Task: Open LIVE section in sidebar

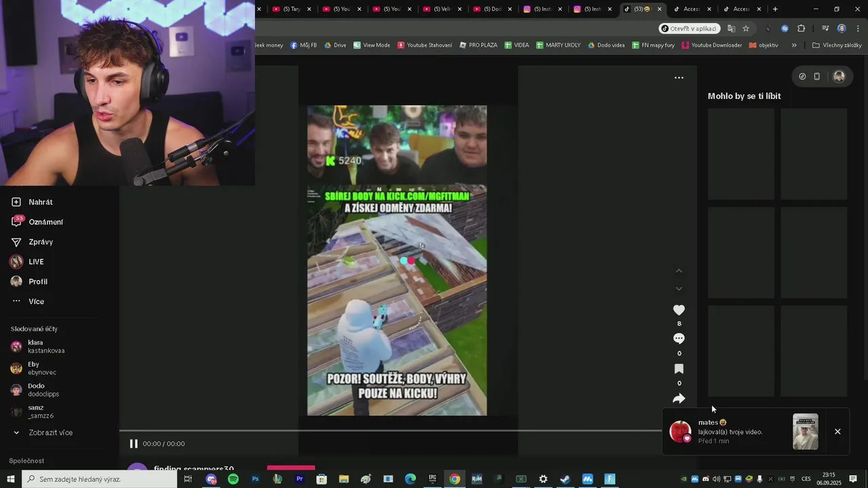Action: pos(27,262)
